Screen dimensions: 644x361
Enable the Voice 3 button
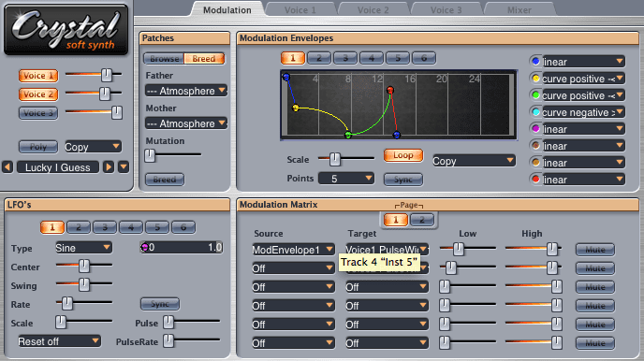point(38,113)
